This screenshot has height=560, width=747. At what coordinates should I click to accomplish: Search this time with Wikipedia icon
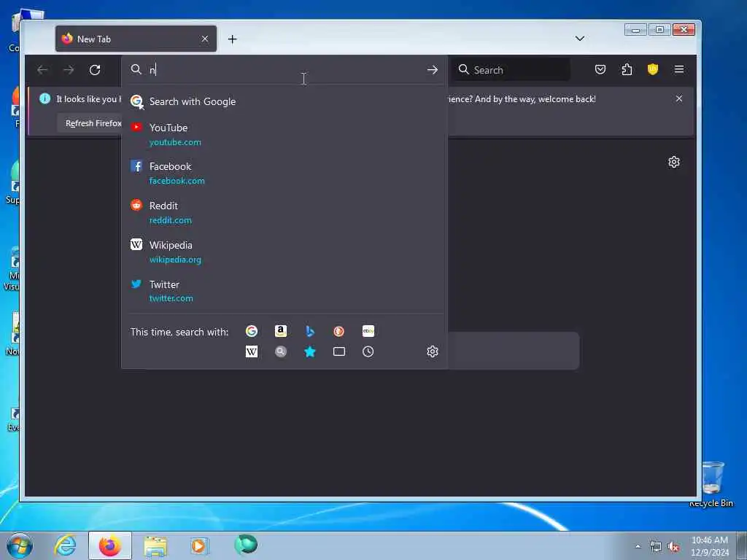[252, 351]
